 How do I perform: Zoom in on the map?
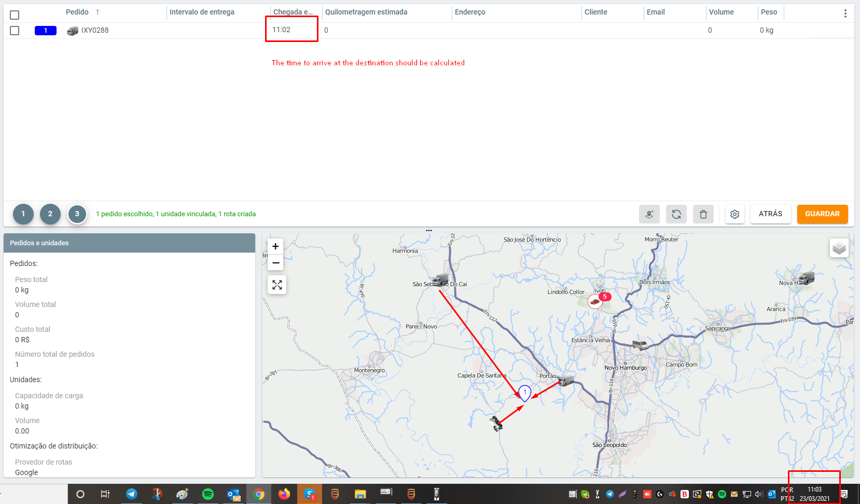click(276, 246)
